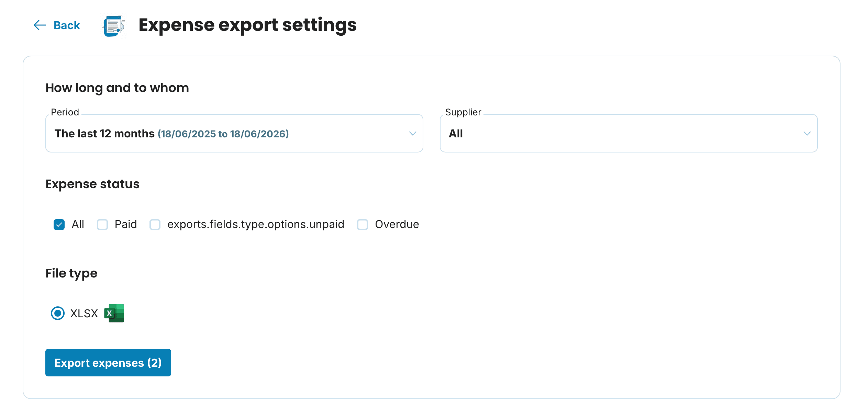This screenshot has height=408, width=868.
Task: Click the Period field label
Action: tap(65, 112)
